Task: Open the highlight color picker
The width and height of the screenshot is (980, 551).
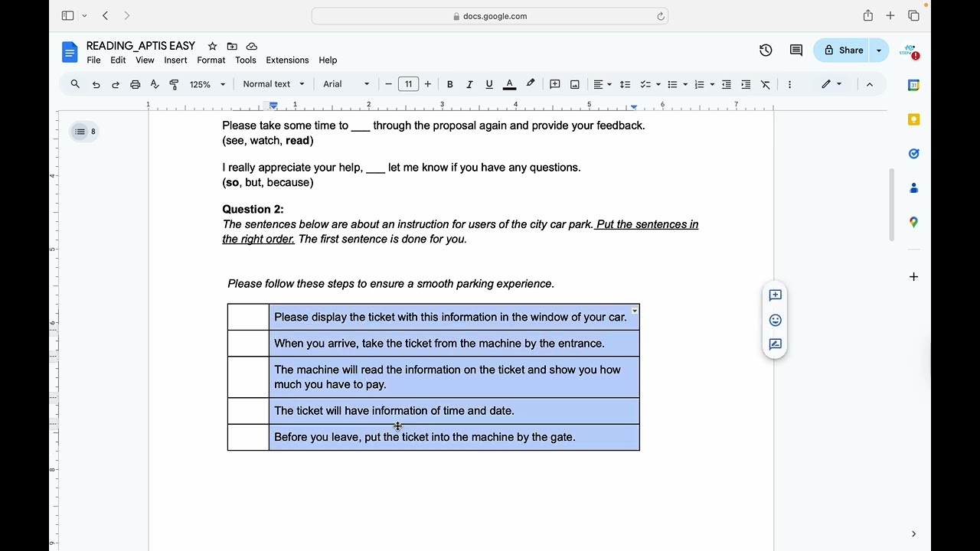Action: (x=531, y=84)
